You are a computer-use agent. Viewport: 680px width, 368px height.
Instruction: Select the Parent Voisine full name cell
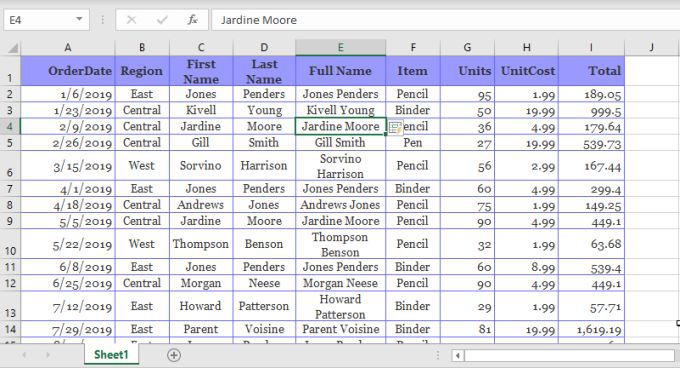click(340, 329)
